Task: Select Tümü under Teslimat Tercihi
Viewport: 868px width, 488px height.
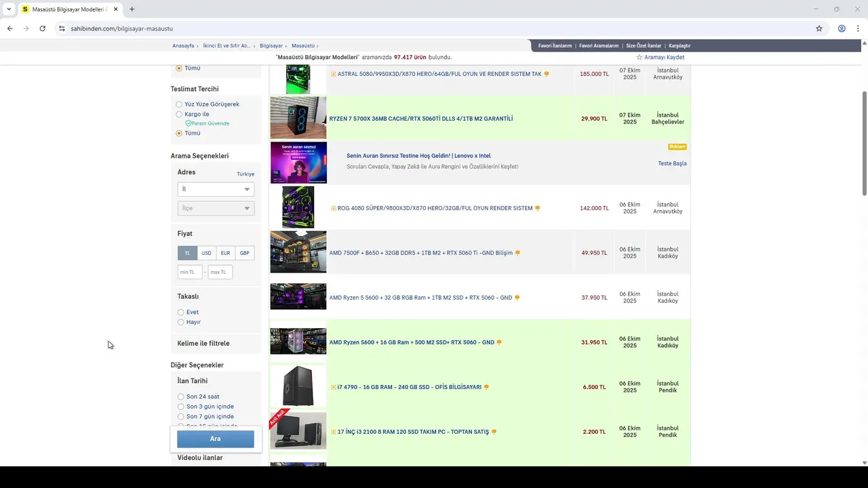Action: tap(179, 134)
